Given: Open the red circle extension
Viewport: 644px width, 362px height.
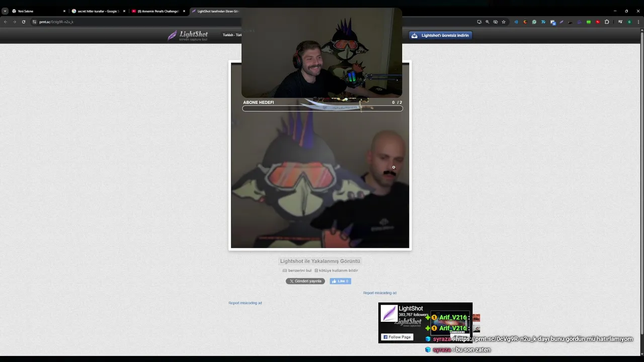Looking at the screenshot, I should (598, 22).
